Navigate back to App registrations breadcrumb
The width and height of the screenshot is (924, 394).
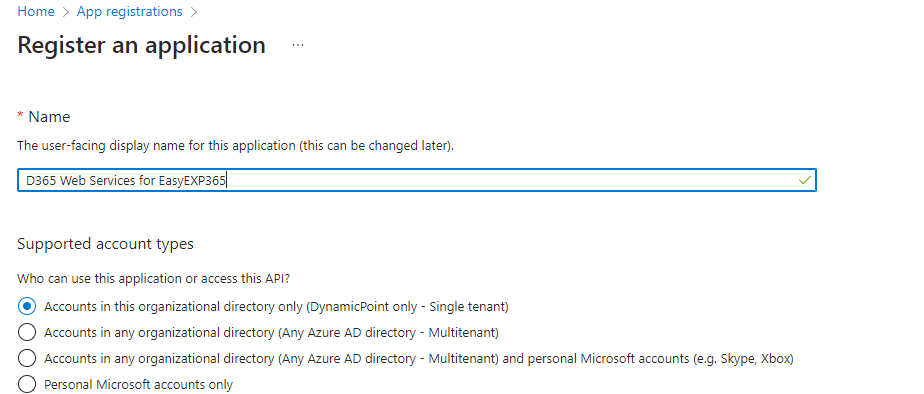coord(130,12)
